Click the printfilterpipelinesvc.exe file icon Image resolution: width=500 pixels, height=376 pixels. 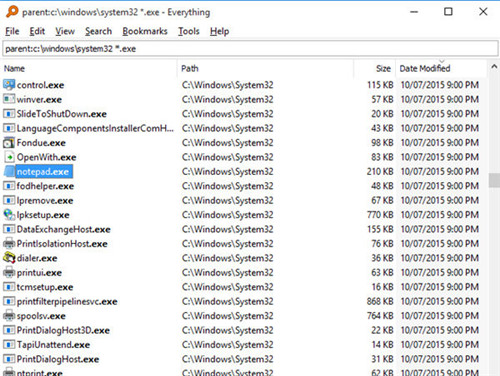[9, 301]
